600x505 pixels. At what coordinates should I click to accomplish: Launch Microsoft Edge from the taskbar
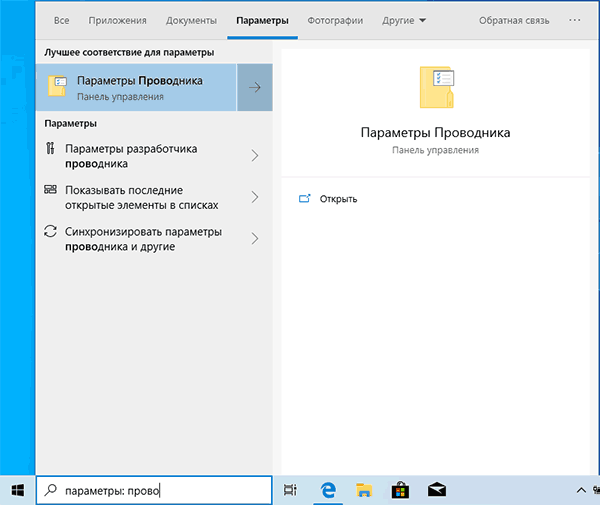(328, 490)
